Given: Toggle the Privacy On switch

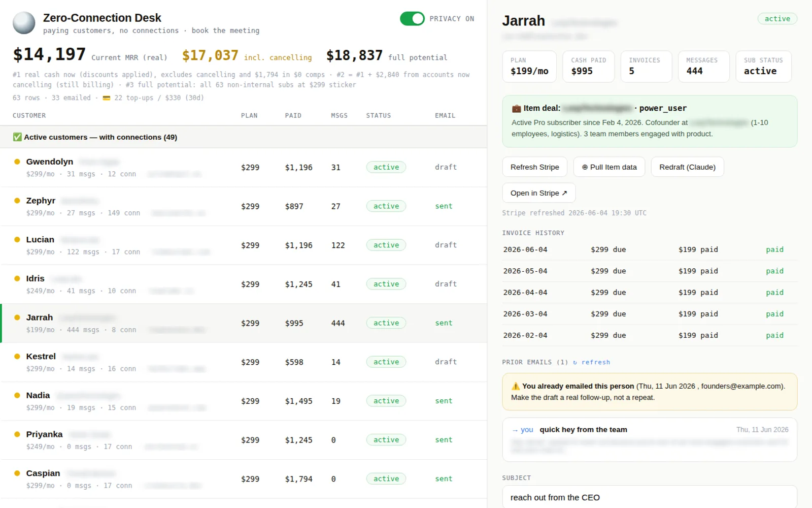Looking at the screenshot, I should [412, 19].
